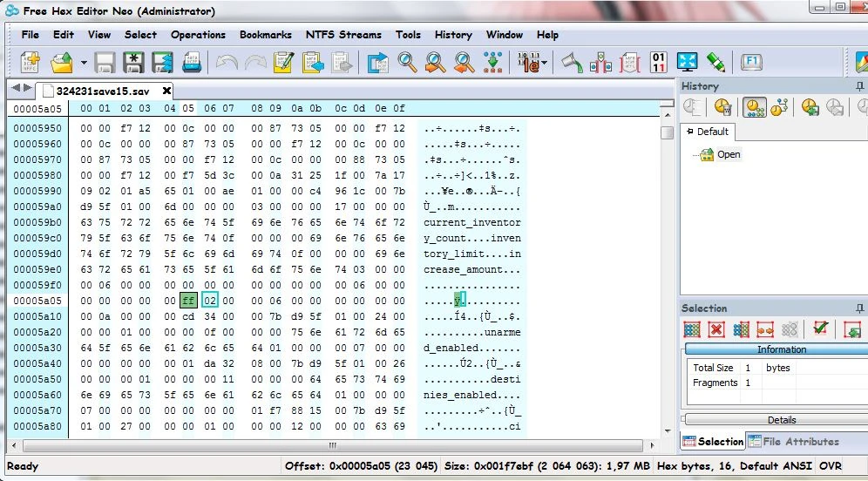Screen dimensions: 868x481
Task: Click the outlined 02 hex byte
Action: tap(210, 301)
